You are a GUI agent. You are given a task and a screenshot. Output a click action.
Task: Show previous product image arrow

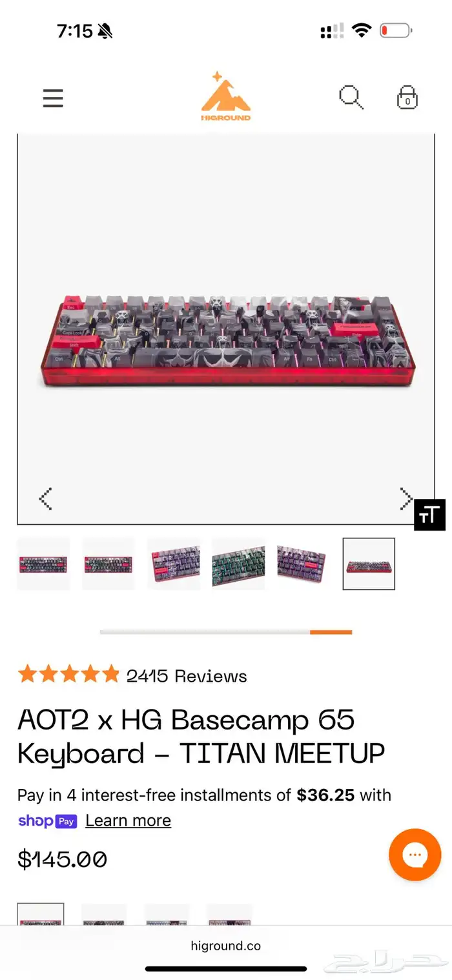[x=45, y=498]
